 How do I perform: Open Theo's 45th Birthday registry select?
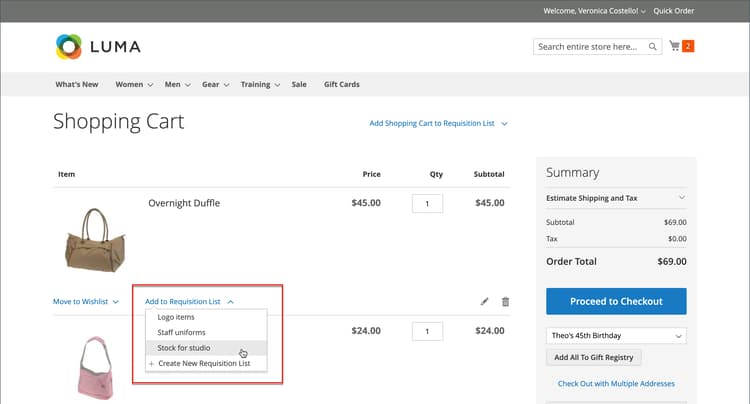pos(616,336)
